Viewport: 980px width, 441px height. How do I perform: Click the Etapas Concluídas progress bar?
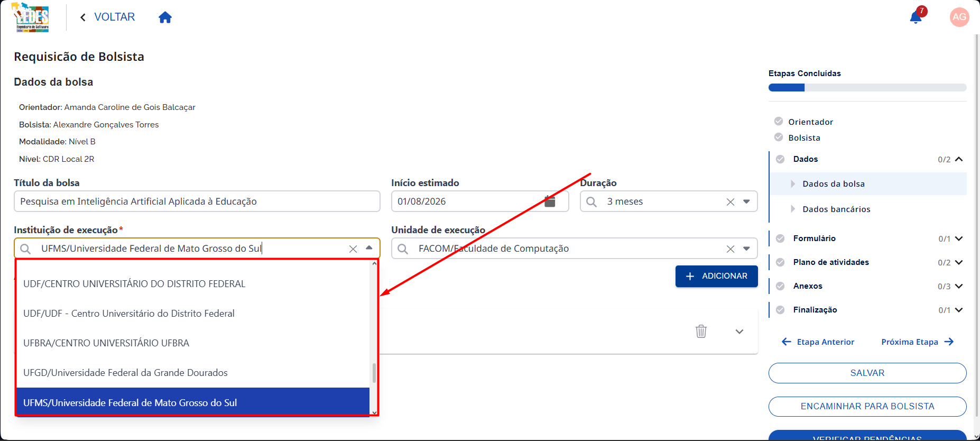(x=867, y=87)
